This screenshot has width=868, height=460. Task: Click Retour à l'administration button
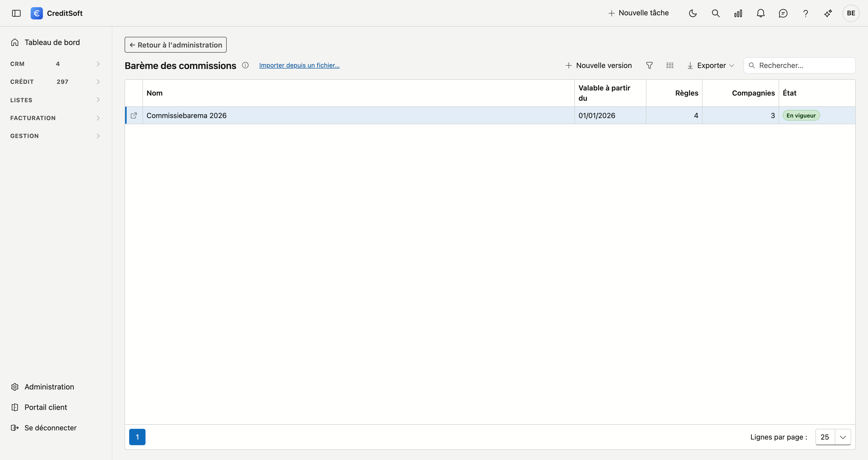[176, 45]
